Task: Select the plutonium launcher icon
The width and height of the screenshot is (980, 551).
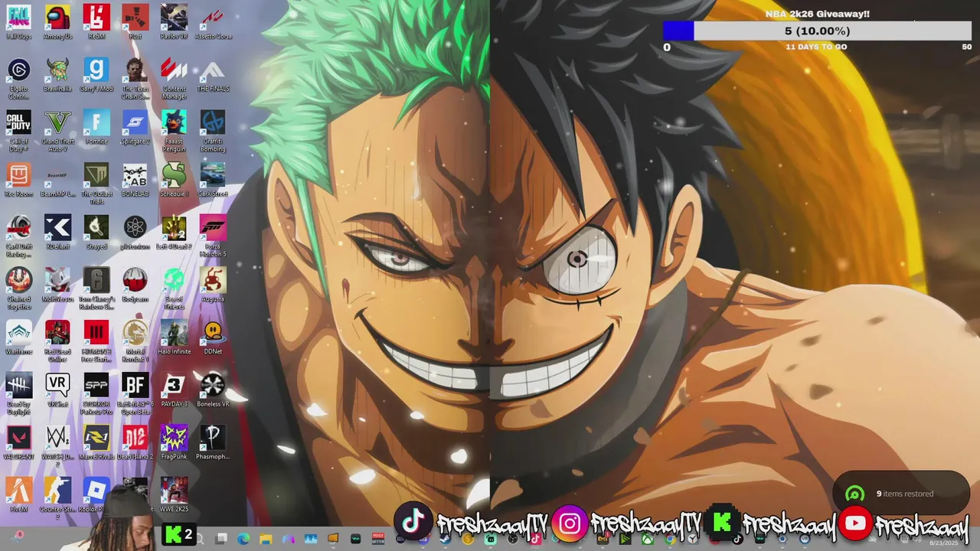Action: [x=136, y=232]
